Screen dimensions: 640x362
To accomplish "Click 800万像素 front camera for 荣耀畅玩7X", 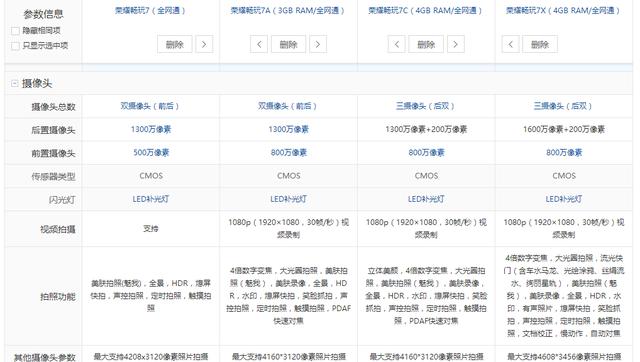I will point(564,153).
